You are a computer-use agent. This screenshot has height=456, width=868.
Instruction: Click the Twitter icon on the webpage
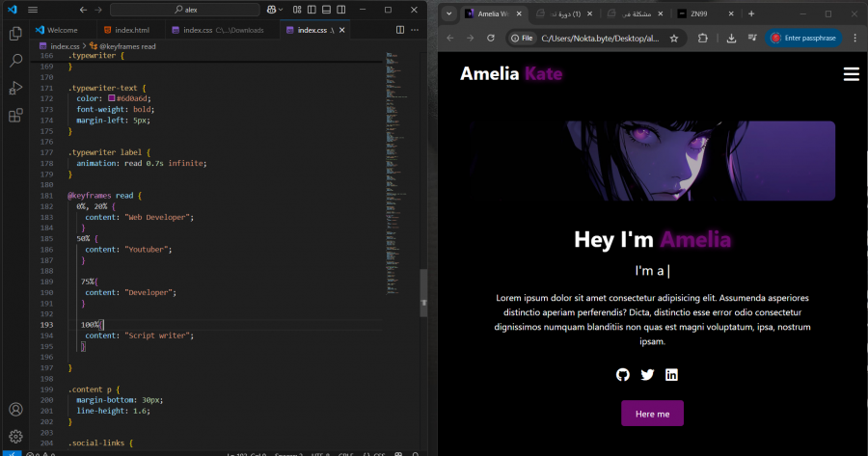click(647, 375)
